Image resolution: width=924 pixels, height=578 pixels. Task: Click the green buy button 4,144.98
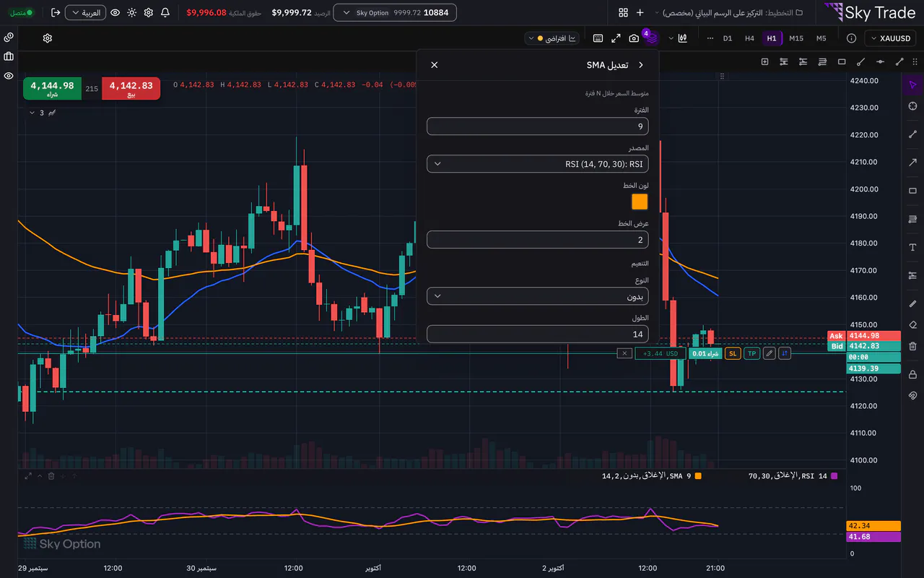pos(52,89)
